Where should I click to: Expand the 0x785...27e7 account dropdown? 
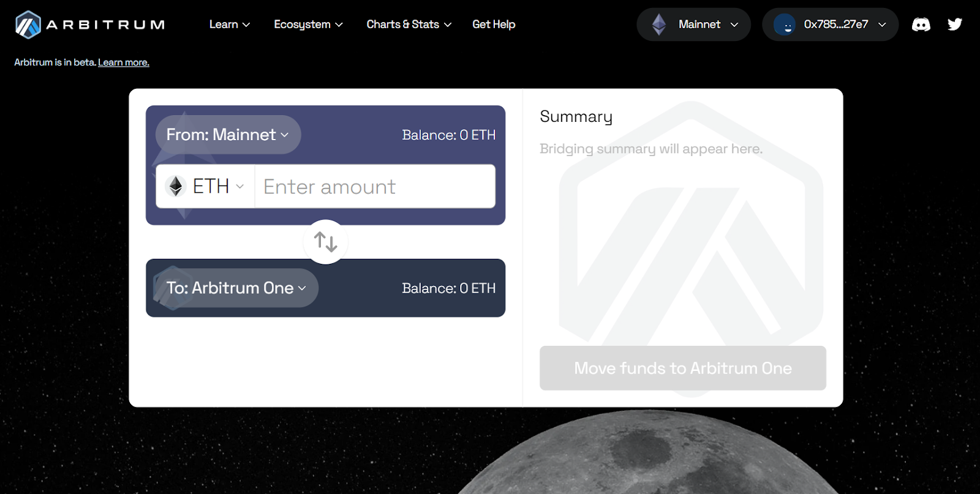830,24
